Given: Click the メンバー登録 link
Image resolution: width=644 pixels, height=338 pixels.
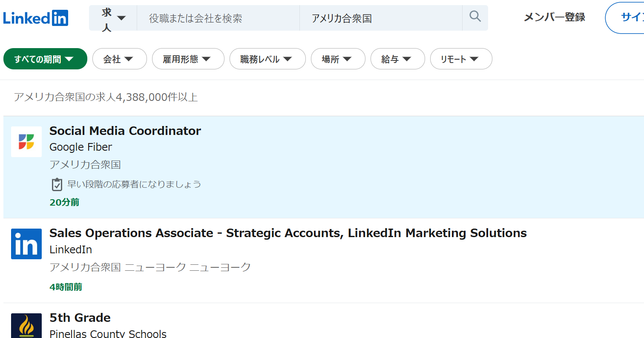Looking at the screenshot, I should 554,17.
